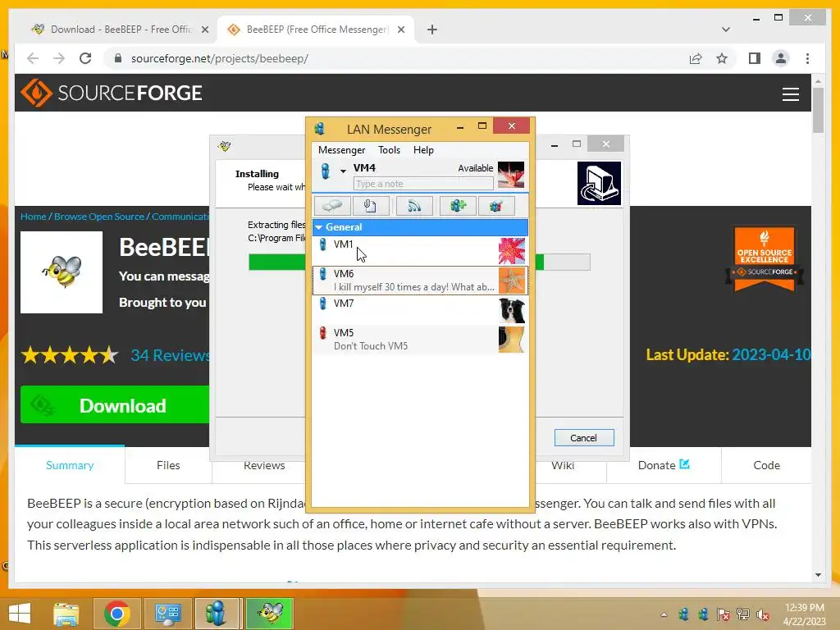Click the page's vertical scrollbar thumb
The image size is (840, 630).
click(x=818, y=111)
